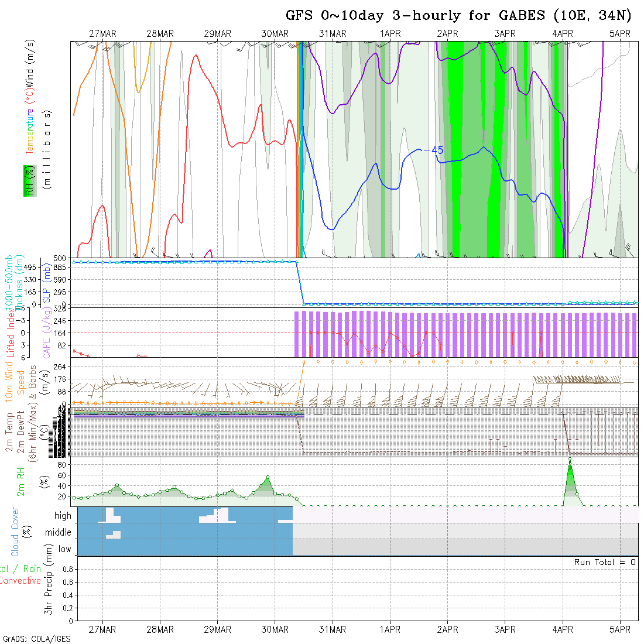Click the GrADS: COLA/IGES footer credit
The width and height of the screenshot is (644, 644).
click(x=36, y=639)
